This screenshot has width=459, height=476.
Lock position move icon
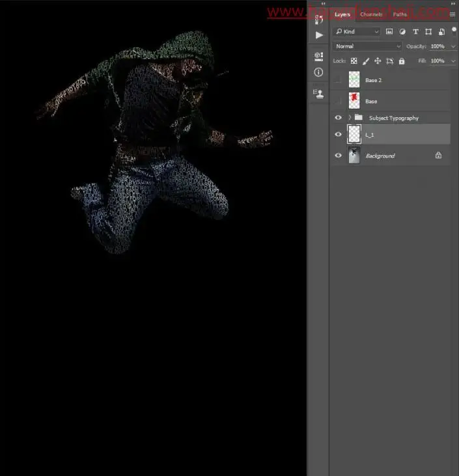(378, 61)
